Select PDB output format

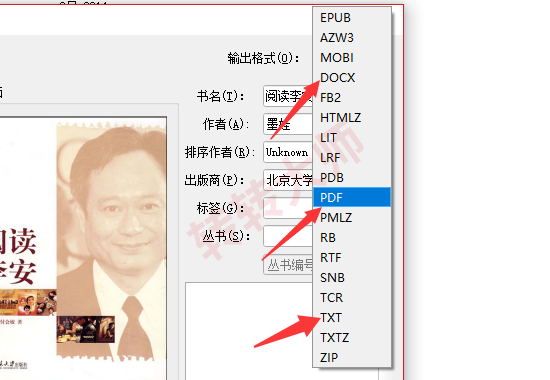point(352,178)
